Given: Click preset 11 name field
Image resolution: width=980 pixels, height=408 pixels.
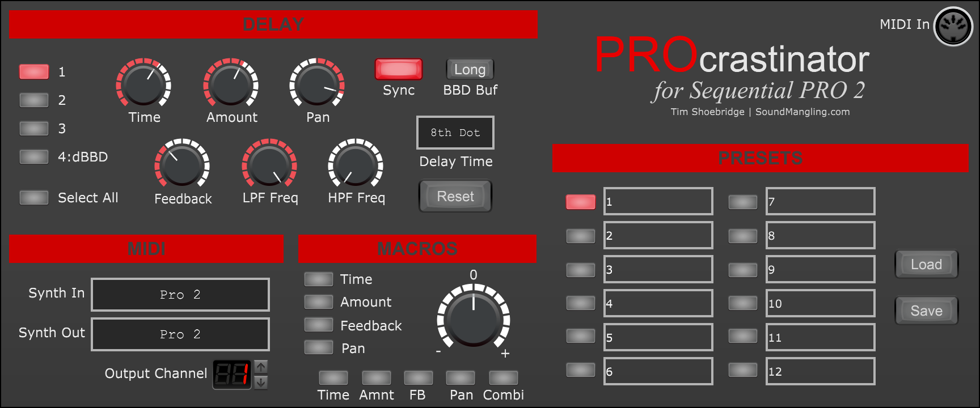Looking at the screenshot, I should coord(821,337).
